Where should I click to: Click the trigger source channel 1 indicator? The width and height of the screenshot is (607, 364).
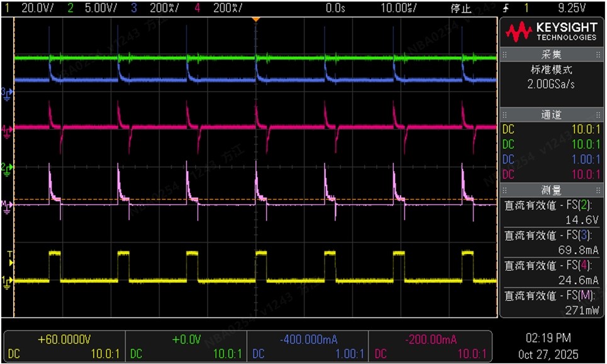pyautogui.click(x=526, y=8)
